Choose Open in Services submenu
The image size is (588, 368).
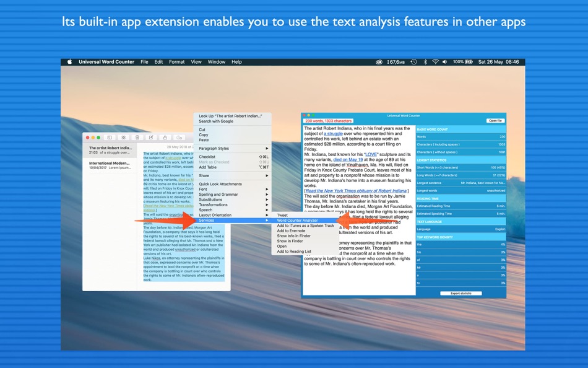(305, 247)
